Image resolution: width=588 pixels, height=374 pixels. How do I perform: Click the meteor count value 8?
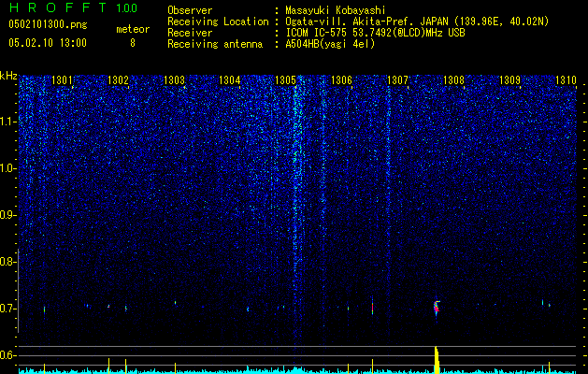click(x=133, y=43)
